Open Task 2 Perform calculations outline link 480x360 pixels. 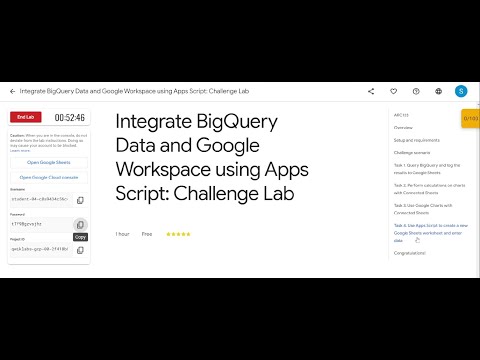pos(429,189)
